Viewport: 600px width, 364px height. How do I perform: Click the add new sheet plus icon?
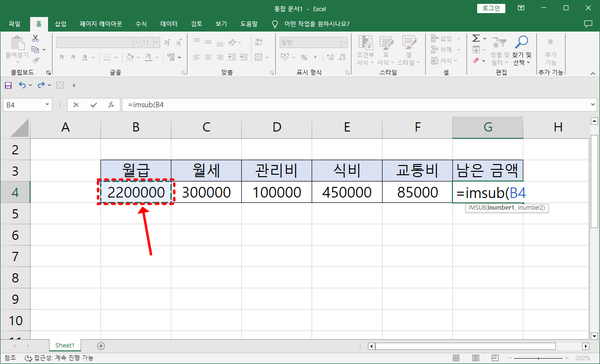101,346
